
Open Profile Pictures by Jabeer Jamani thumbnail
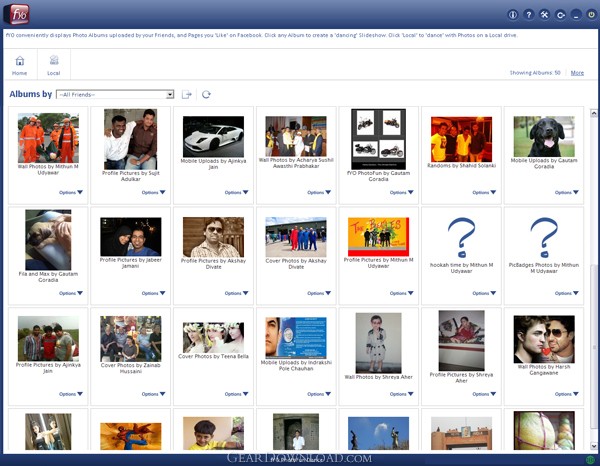click(130, 237)
